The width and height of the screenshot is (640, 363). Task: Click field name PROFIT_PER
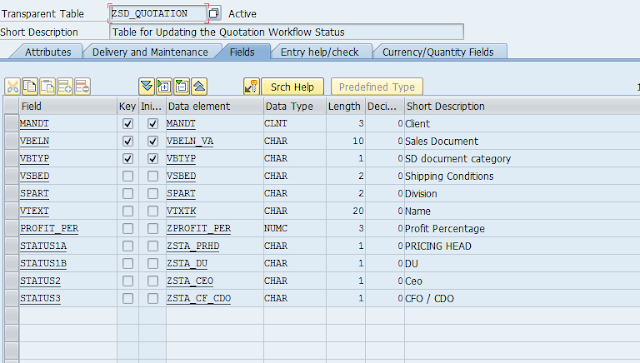[x=49, y=229]
